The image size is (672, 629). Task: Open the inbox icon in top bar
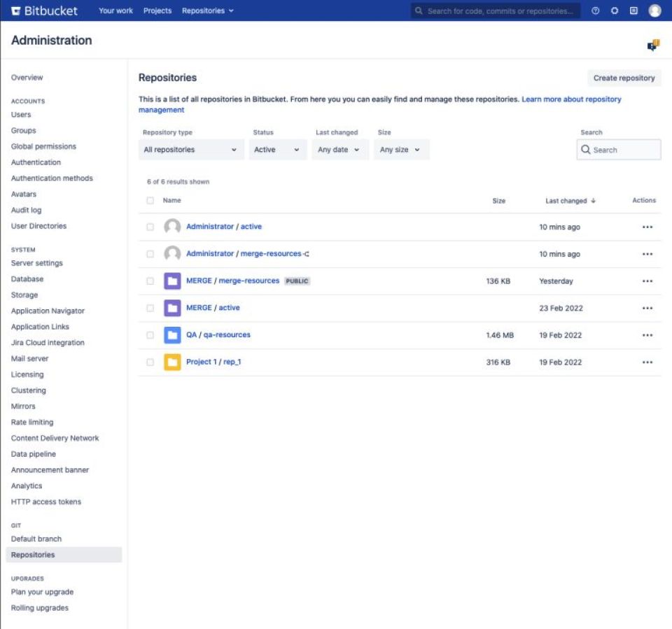click(633, 10)
